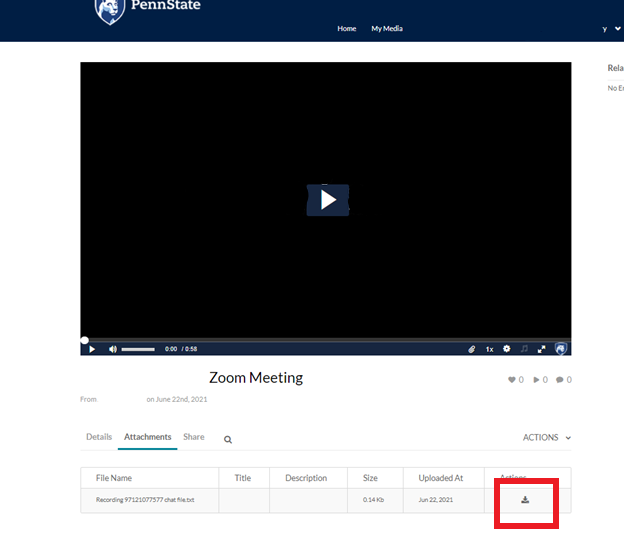
Task: Click the '0.14 Kb' size cell
Action: pyautogui.click(x=373, y=500)
